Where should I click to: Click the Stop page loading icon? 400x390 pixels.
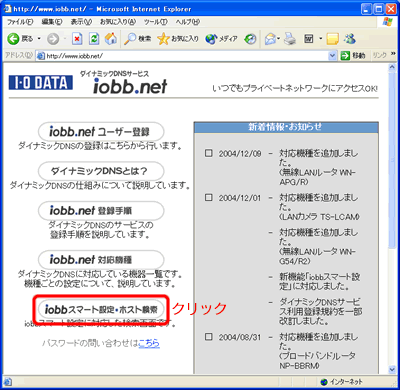coord(77,39)
